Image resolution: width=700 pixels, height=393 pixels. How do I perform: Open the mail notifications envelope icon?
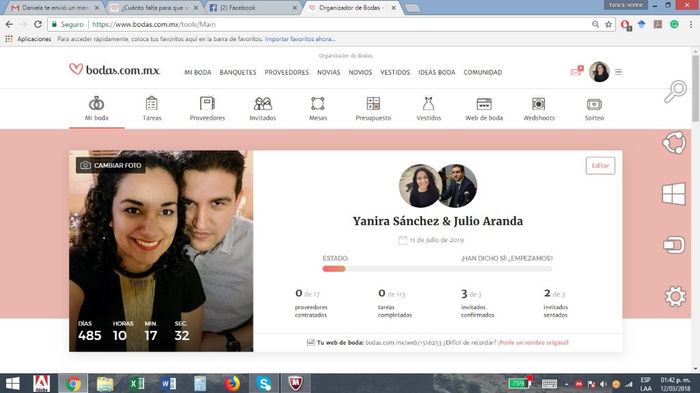pos(576,71)
